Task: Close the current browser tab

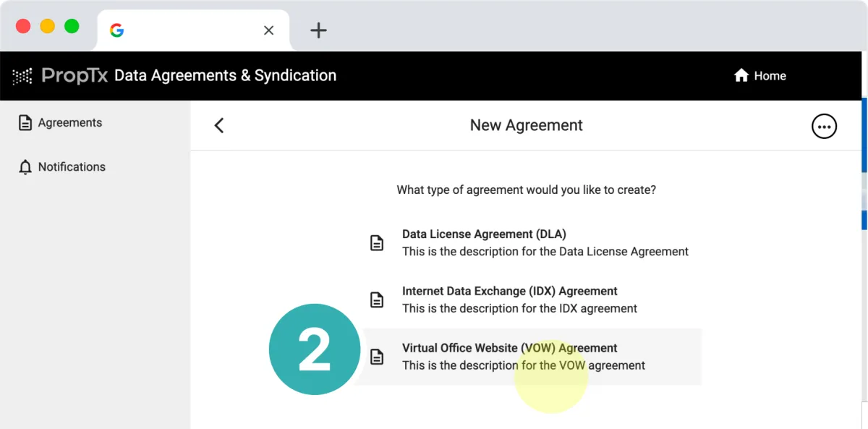Action: (268, 30)
